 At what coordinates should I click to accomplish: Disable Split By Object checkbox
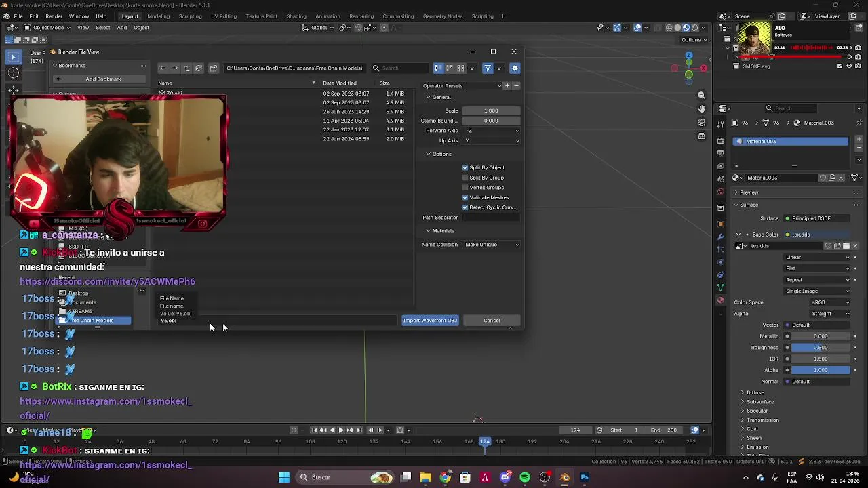(465, 167)
